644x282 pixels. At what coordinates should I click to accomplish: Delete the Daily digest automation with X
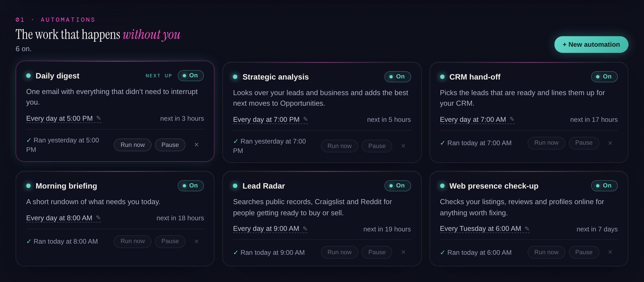(196, 145)
